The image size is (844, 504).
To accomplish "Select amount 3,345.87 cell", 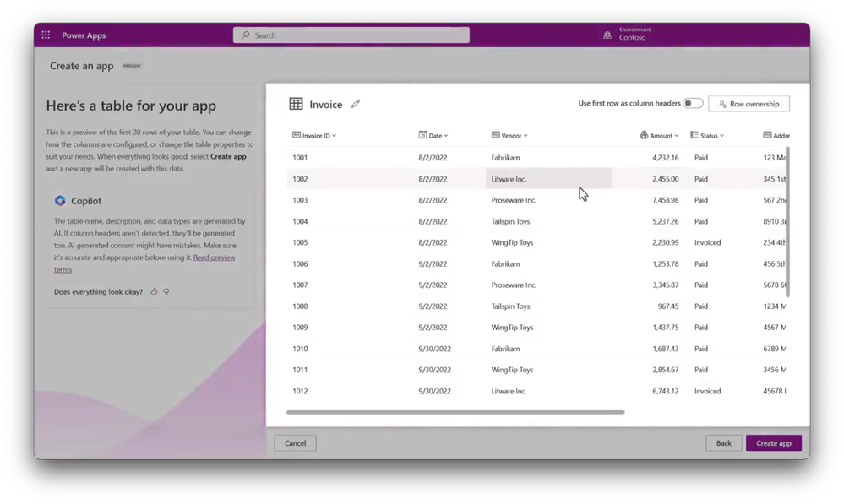I will coord(665,285).
